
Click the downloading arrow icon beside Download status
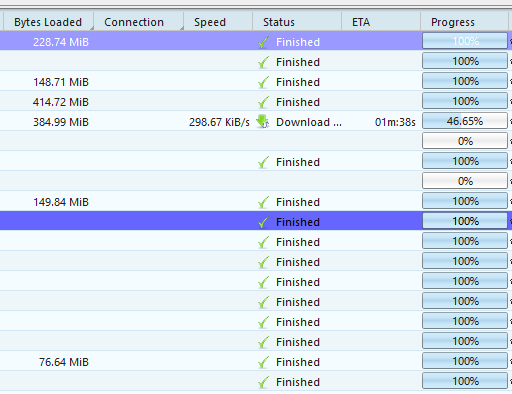(x=263, y=122)
